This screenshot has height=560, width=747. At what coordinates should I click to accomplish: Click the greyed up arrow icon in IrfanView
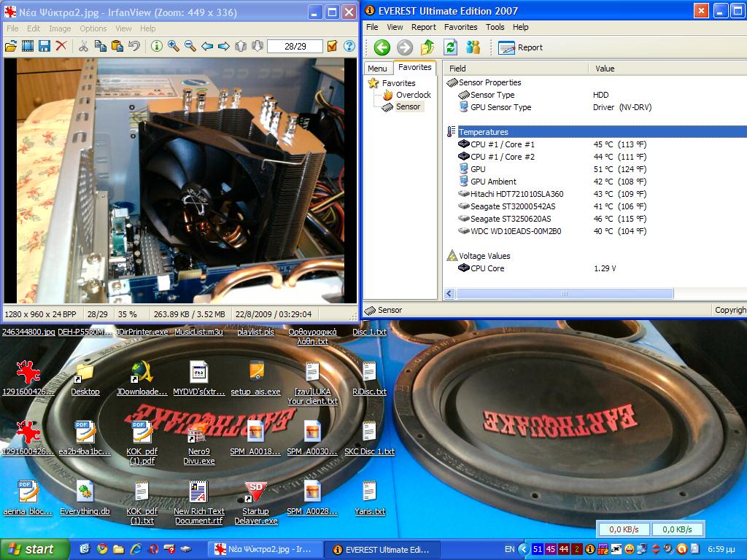click(x=241, y=46)
